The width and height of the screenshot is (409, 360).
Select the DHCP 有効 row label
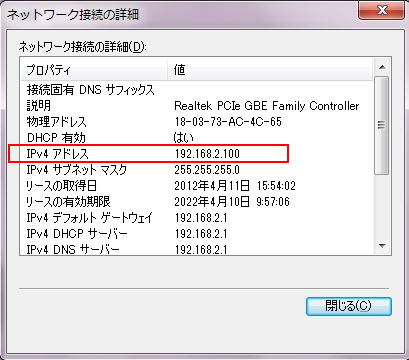pos(56,138)
